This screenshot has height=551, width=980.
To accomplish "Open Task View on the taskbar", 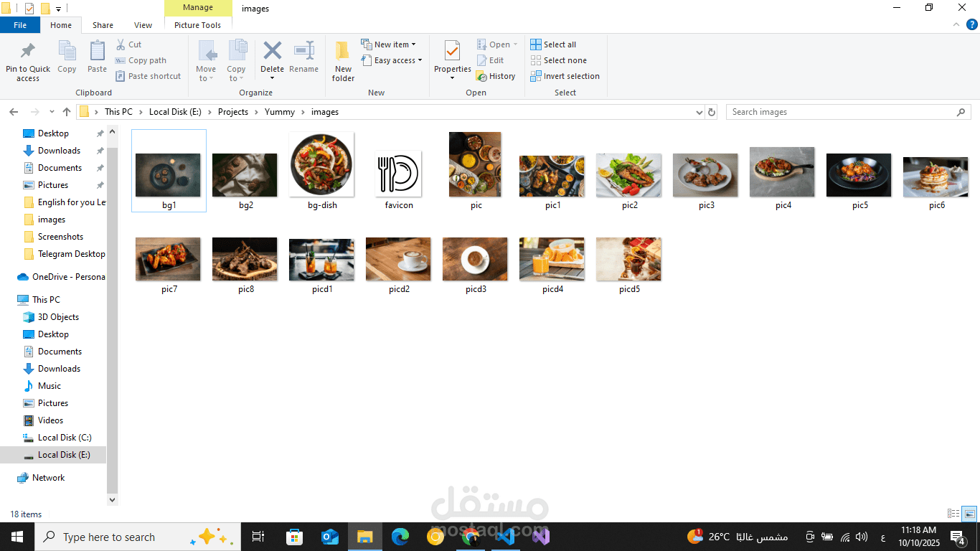I will tap(258, 537).
